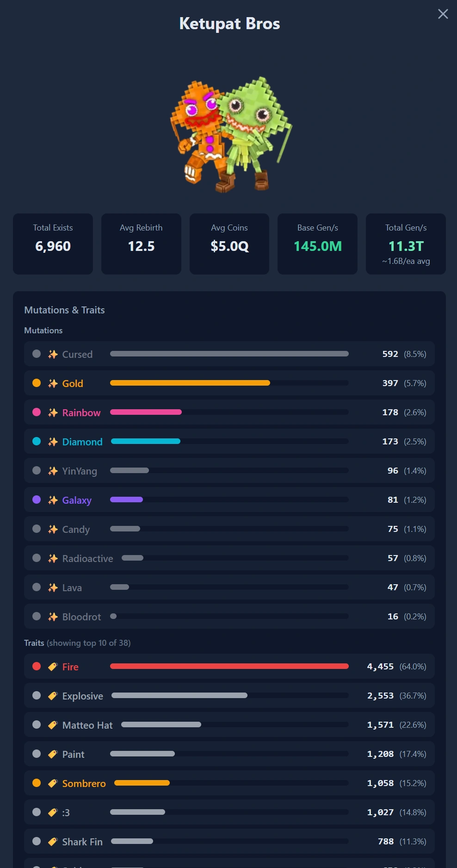Click the tag icon beside Fire trait
This screenshot has height=868, width=457.
(x=53, y=667)
